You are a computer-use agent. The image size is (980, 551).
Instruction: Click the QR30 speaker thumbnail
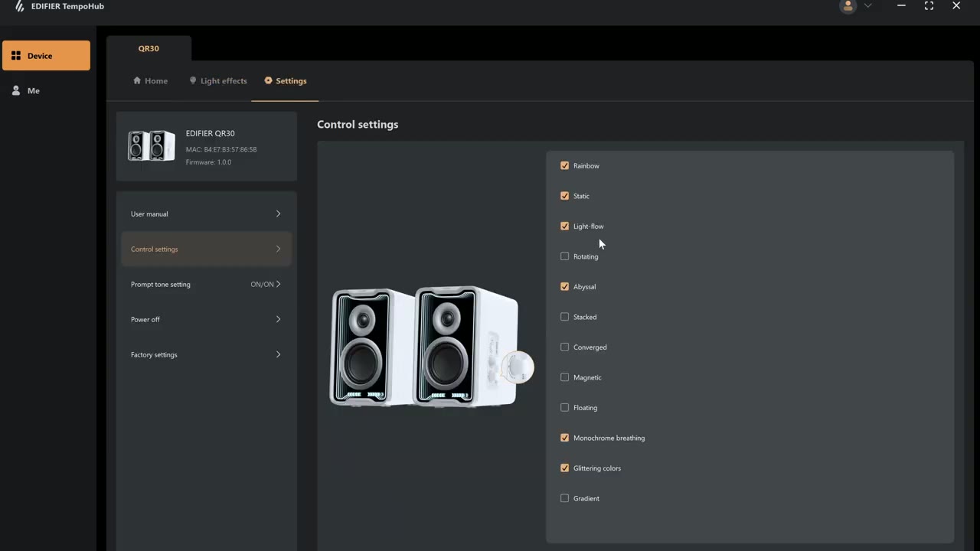[151, 146]
